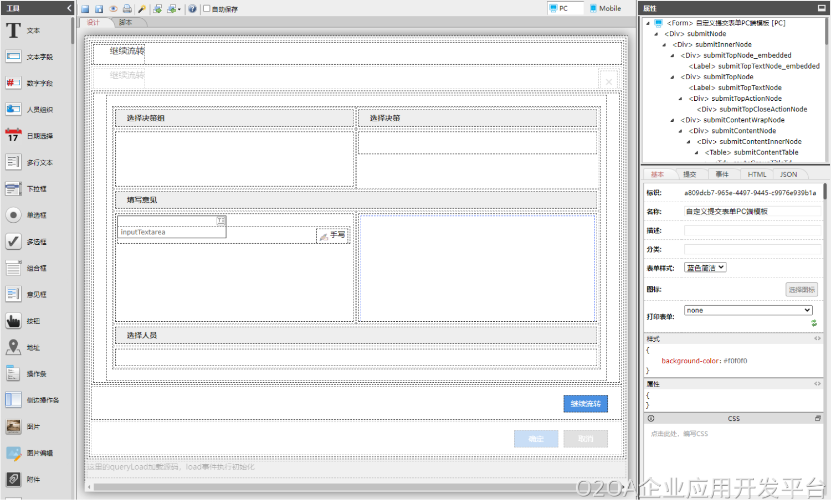Screen dimensions: 831x504
Task: Enable the 自动保存 checkbox
Action: point(207,9)
